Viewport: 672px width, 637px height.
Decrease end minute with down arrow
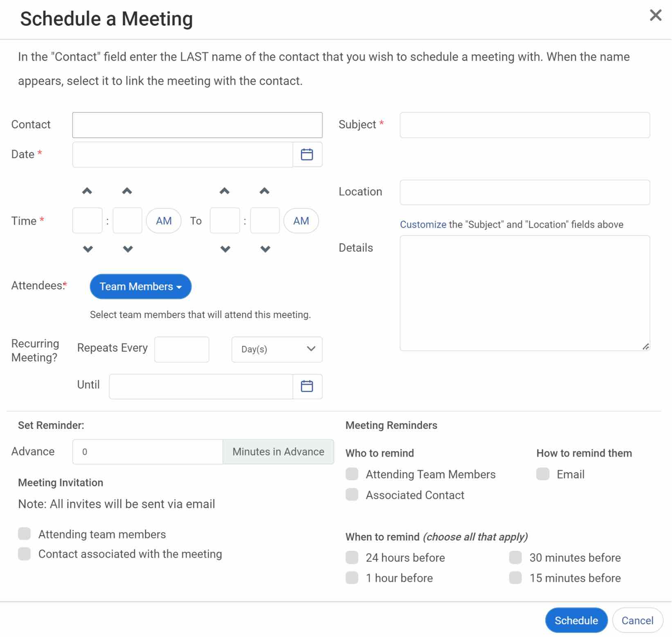click(x=265, y=249)
